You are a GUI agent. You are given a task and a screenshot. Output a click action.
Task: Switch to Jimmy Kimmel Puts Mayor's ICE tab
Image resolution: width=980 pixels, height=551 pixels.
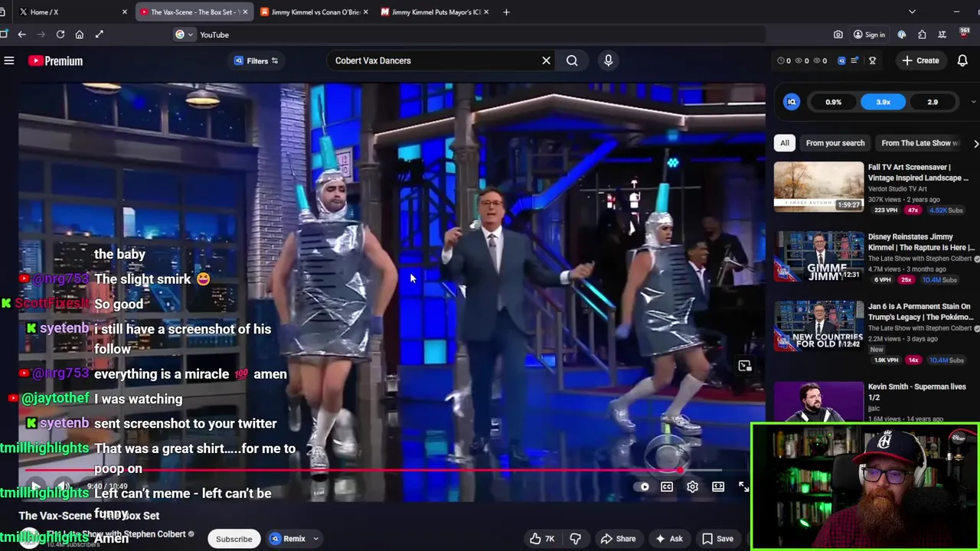pos(435,12)
